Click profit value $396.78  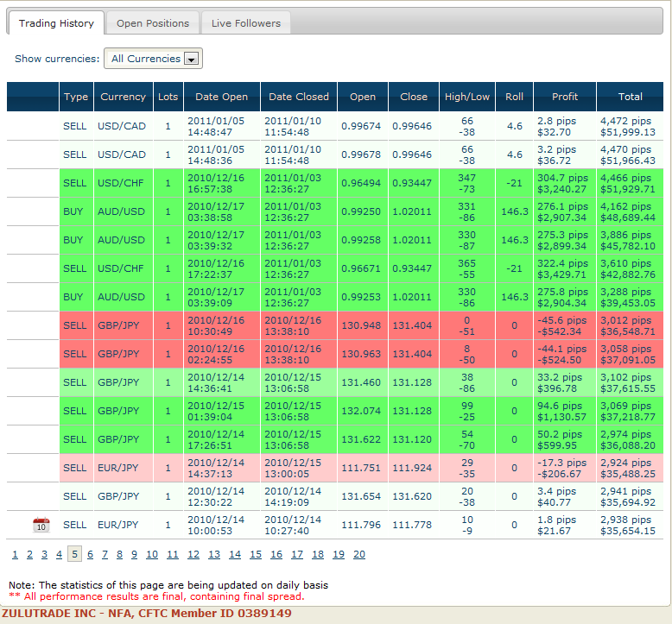[557, 388]
